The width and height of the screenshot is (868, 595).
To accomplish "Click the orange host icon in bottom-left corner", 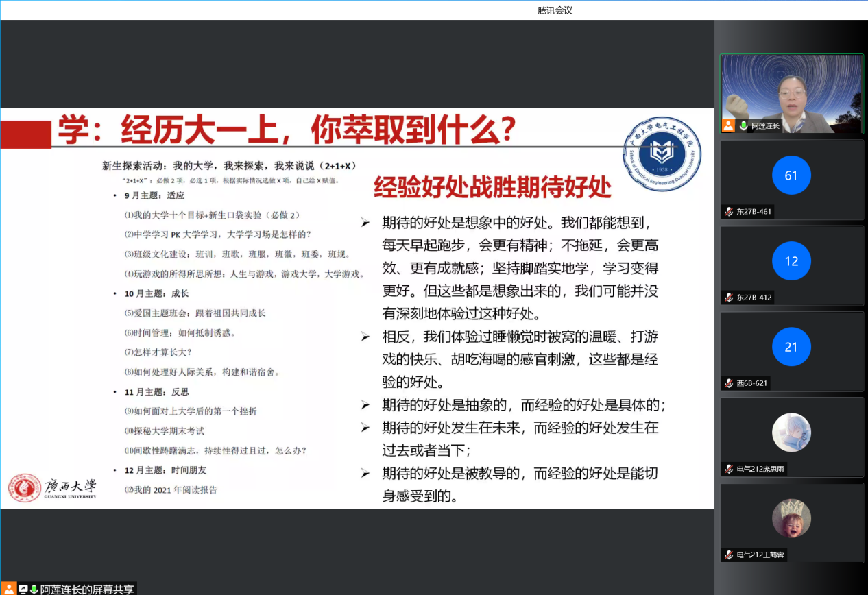I will pyautogui.click(x=9, y=589).
